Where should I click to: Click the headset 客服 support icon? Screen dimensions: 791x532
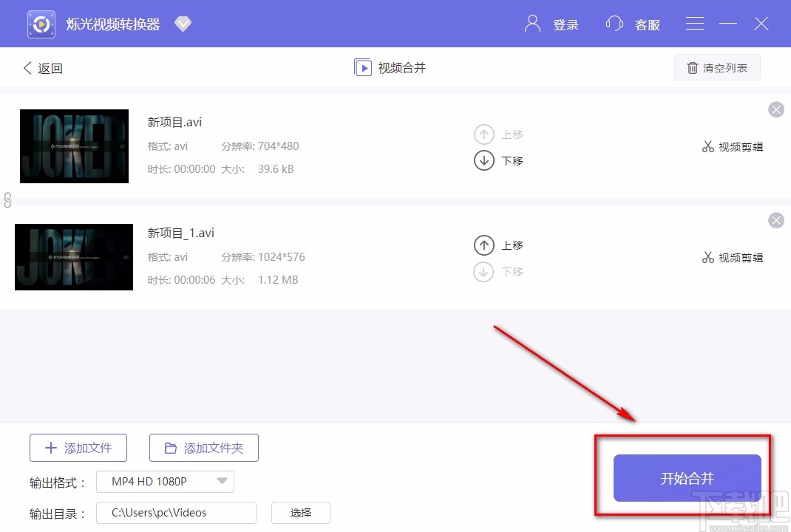tap(614, 24)
